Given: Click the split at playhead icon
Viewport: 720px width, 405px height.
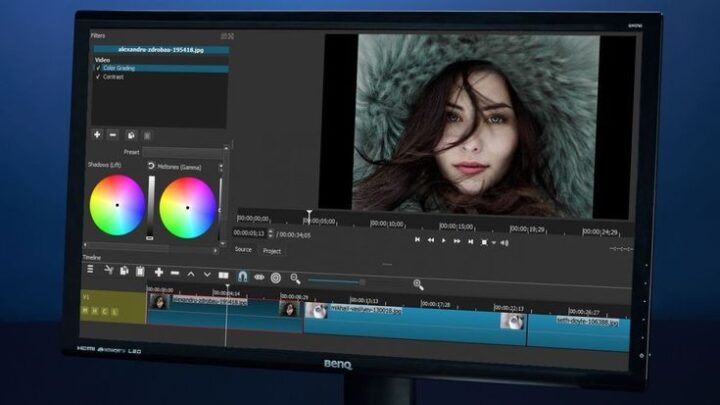Looking at the screenshot, I should click(x=223, y=274).
